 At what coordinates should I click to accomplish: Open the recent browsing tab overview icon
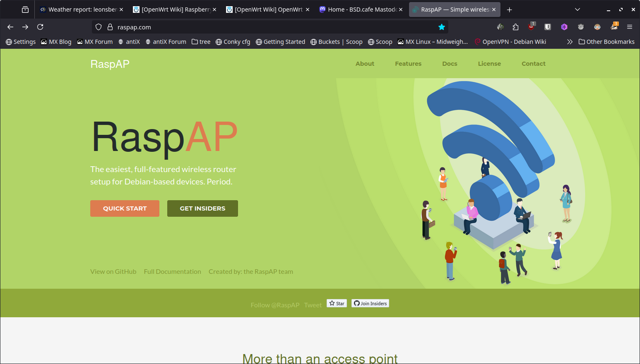pos(25,10)
